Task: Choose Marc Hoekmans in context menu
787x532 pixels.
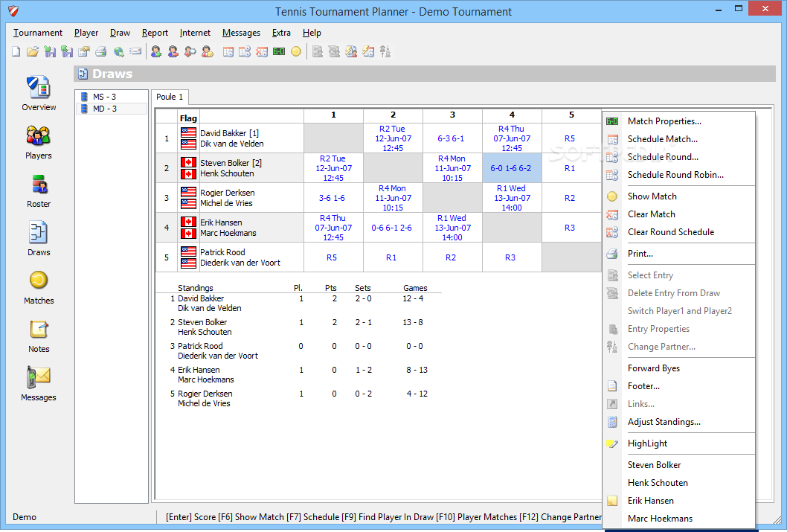Action: click(678, 519)
